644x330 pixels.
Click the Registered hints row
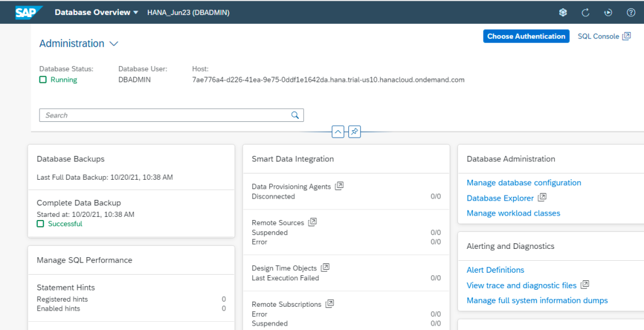[131, 299]
